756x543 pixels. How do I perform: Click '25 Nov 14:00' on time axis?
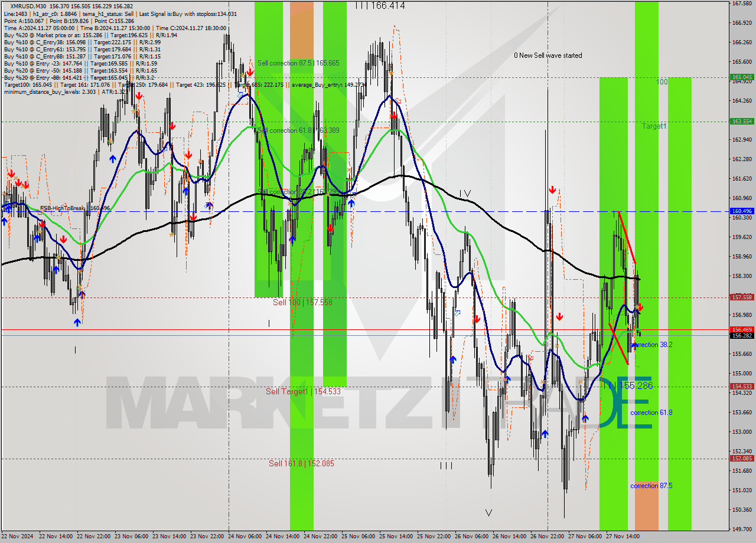396,537
